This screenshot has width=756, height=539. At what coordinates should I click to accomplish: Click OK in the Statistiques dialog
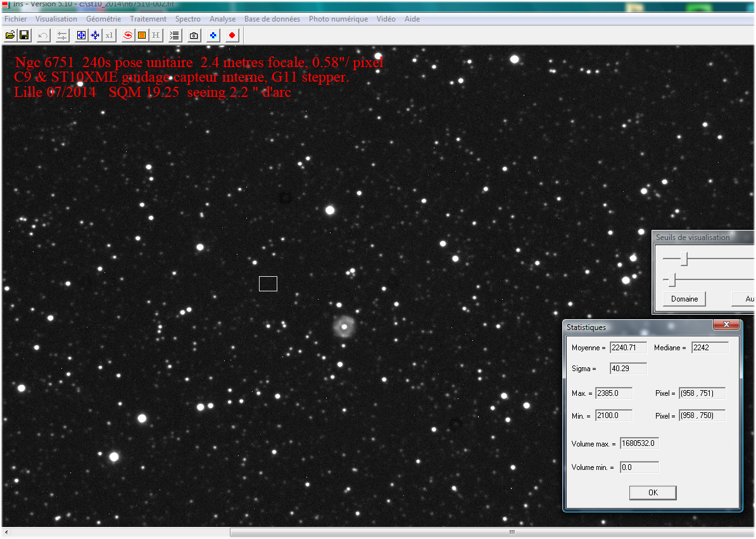pos(653,493)
